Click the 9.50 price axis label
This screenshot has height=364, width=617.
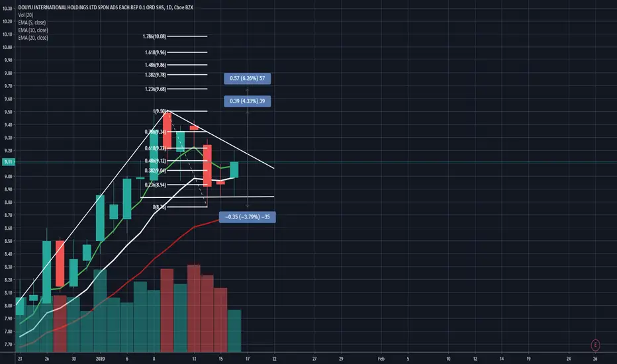(x=8, y=112)
